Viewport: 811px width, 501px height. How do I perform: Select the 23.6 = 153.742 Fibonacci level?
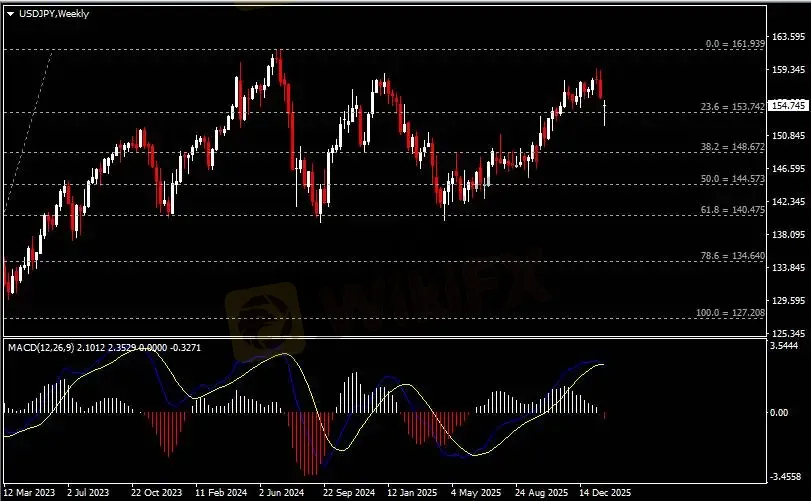click(735, 107)
